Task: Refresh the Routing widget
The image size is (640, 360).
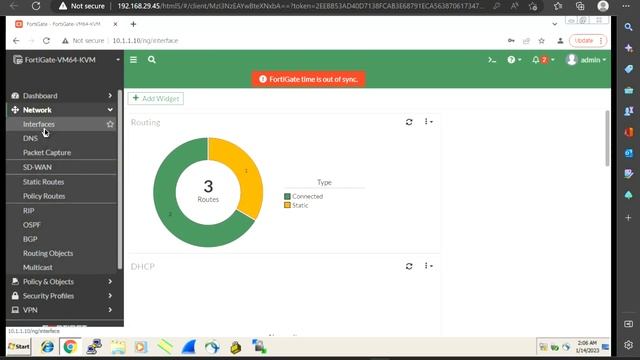Action: tap(409, 122)
